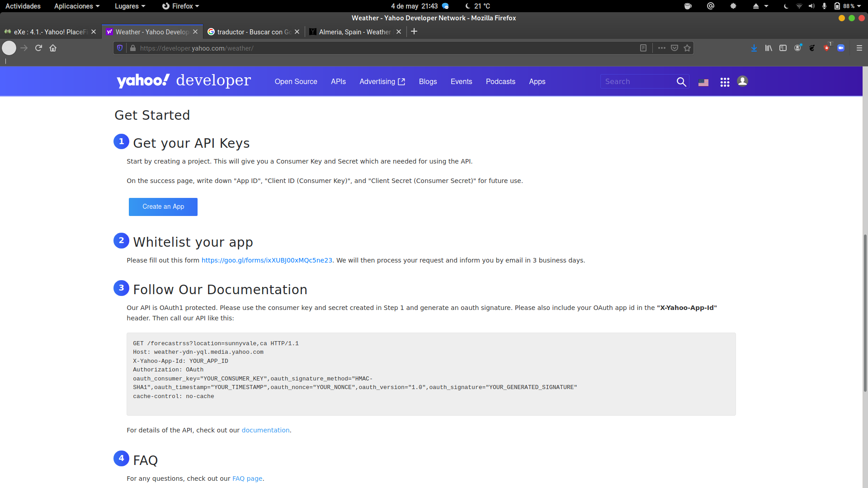The image size is (868, 488).
Task: Open red shield extension with badge
Action: point(827,48)
